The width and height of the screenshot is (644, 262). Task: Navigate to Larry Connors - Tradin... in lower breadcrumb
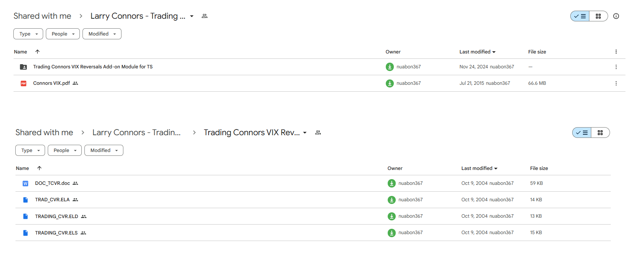[x=136, y=133]
